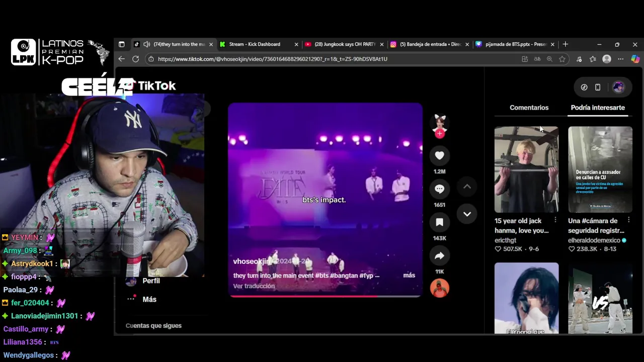Close the pijamada de BTS.pptx tab
This screenshot has width=644, height=362.
(x=552, y=44)
